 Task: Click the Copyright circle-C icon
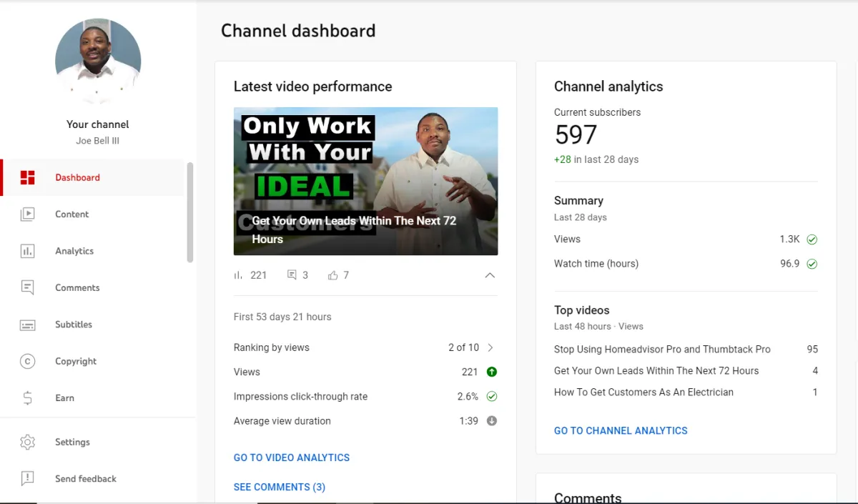pyautogui.click(x=28, y=361)
